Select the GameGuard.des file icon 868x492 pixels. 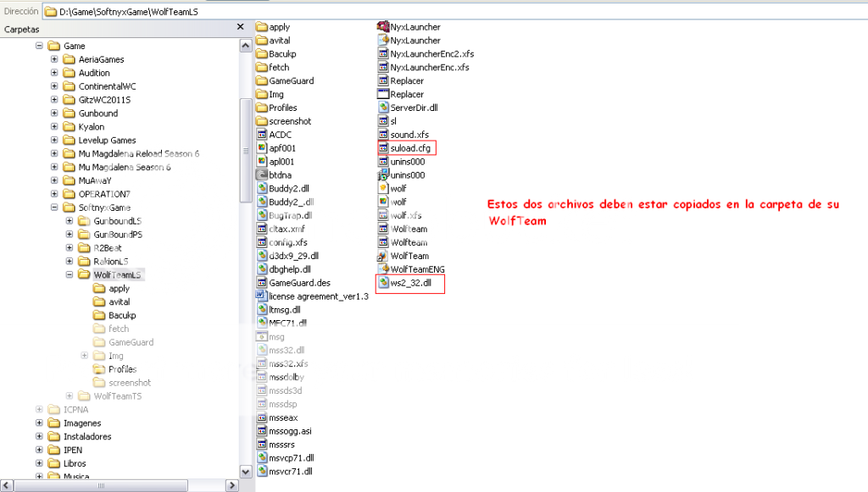coord(262,283)
